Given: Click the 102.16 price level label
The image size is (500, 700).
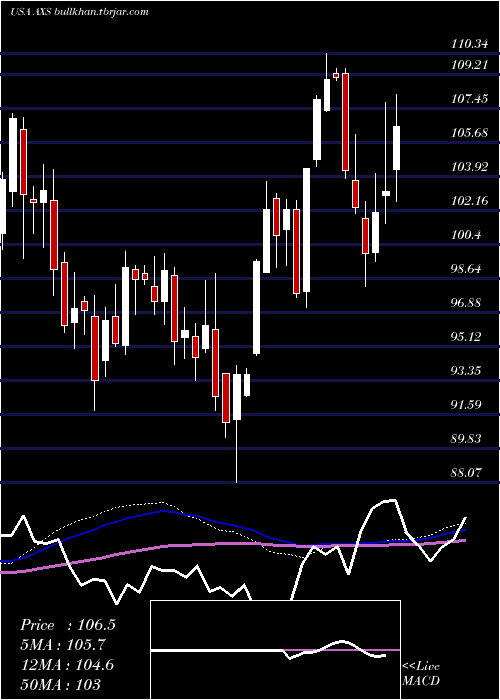Looking at the screenshot, I should coord(469,201).
